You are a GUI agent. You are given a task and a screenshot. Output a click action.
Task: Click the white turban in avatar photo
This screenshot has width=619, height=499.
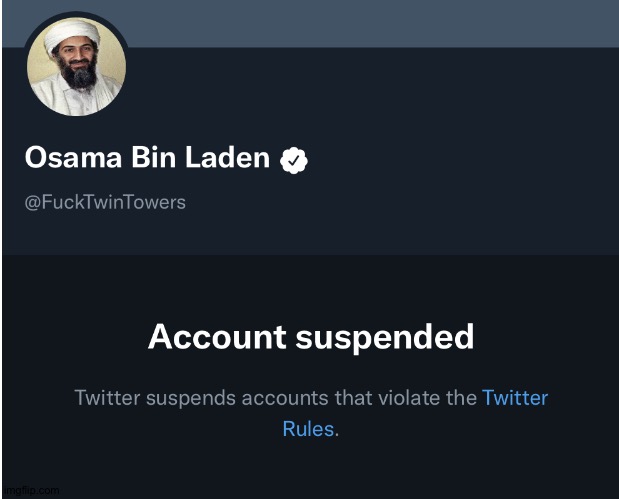tap(70, 38)
